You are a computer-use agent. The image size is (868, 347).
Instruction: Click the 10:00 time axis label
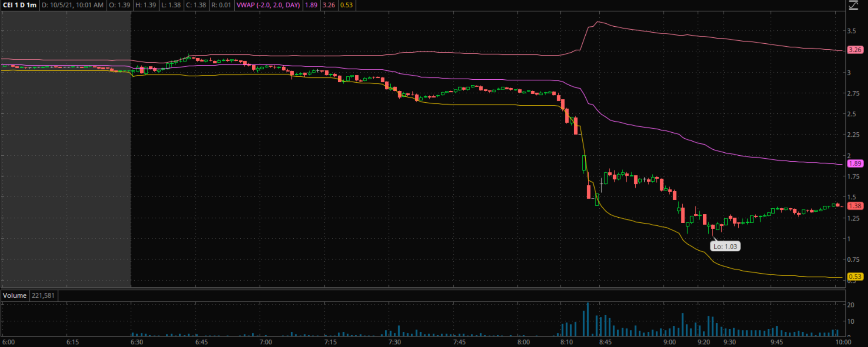pos(843,342)
